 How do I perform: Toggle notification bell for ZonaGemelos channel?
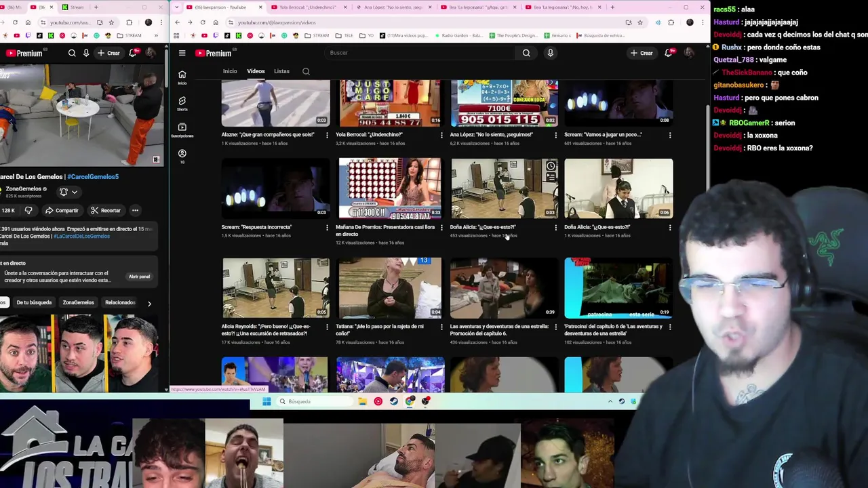[64, 192]
